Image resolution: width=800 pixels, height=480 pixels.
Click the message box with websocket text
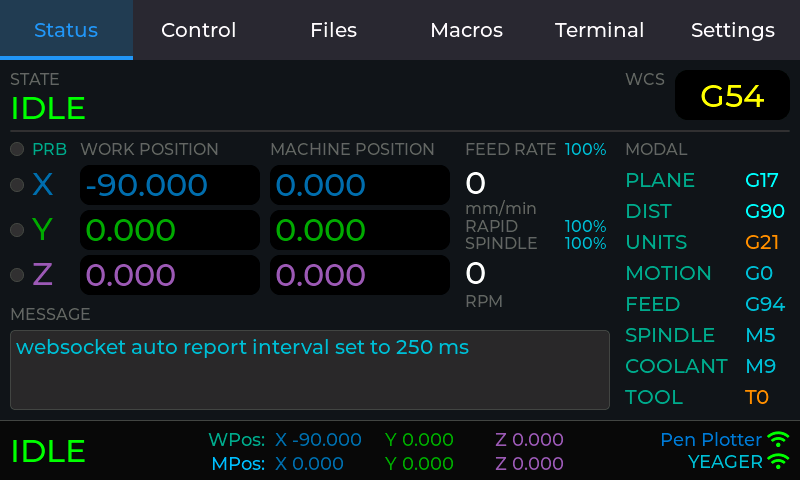click(310, 370)
